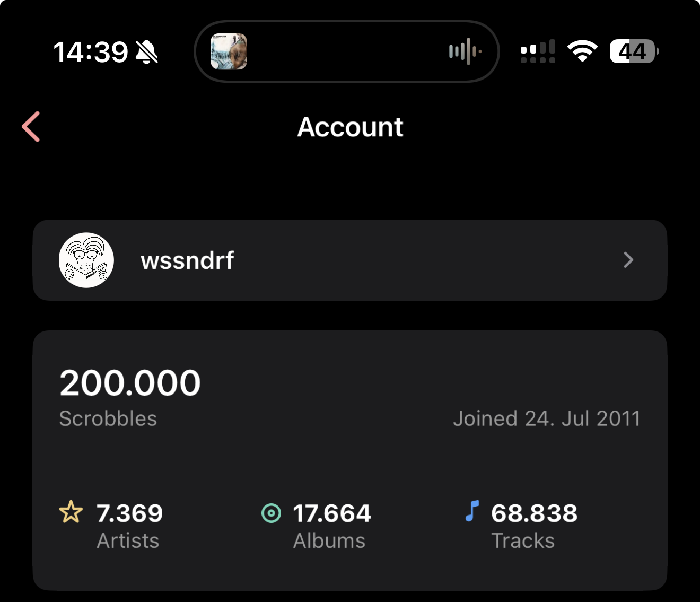Tap the Scrobbles label
Screen dimensions: 700x602
click(108, 418)
